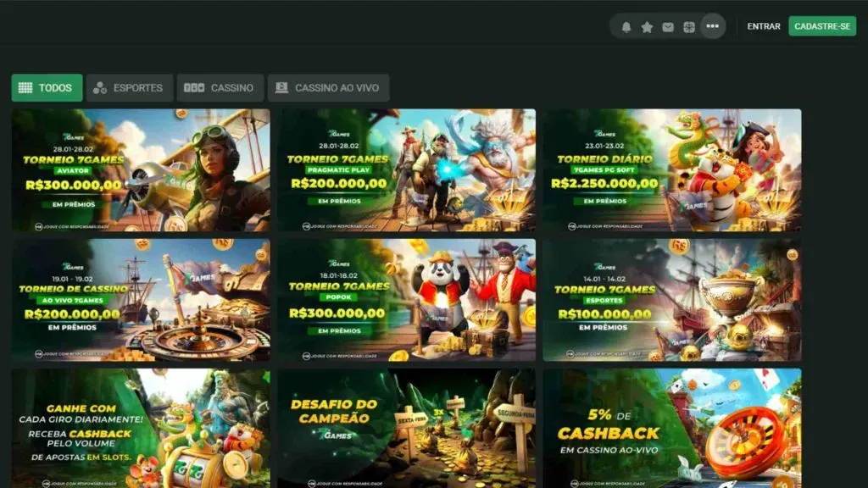This screenshot has height=488, width=868.
Task: Open the Torneio de Cassino Ao Vivo banner
Action: pyautogui.click(x=141, y=300)
